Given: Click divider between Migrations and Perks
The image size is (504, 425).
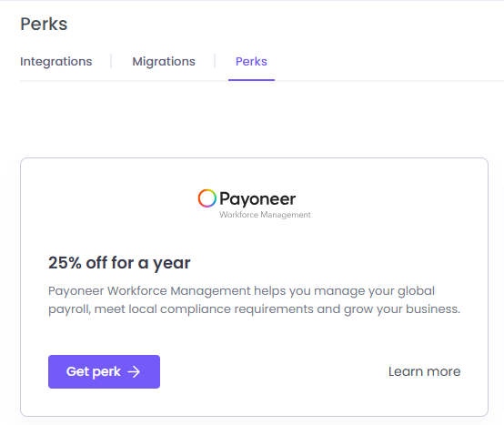Looking at the screenshot, I should tap(215, 61).
